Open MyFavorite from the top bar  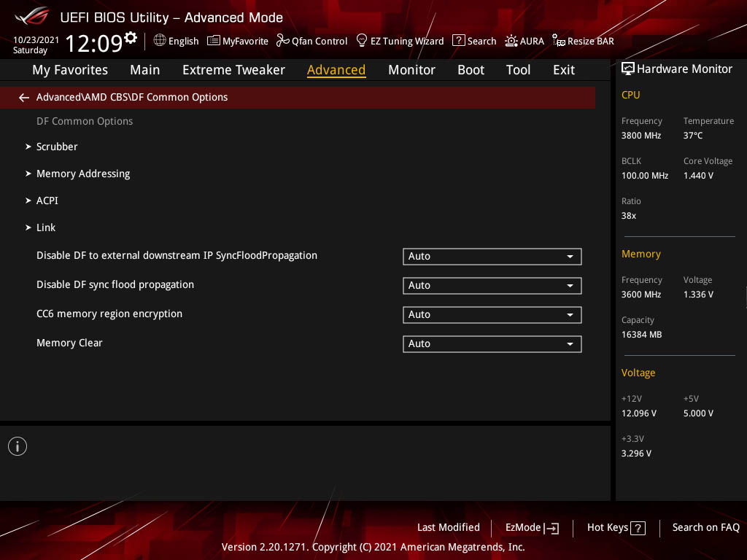click(245, 41)
